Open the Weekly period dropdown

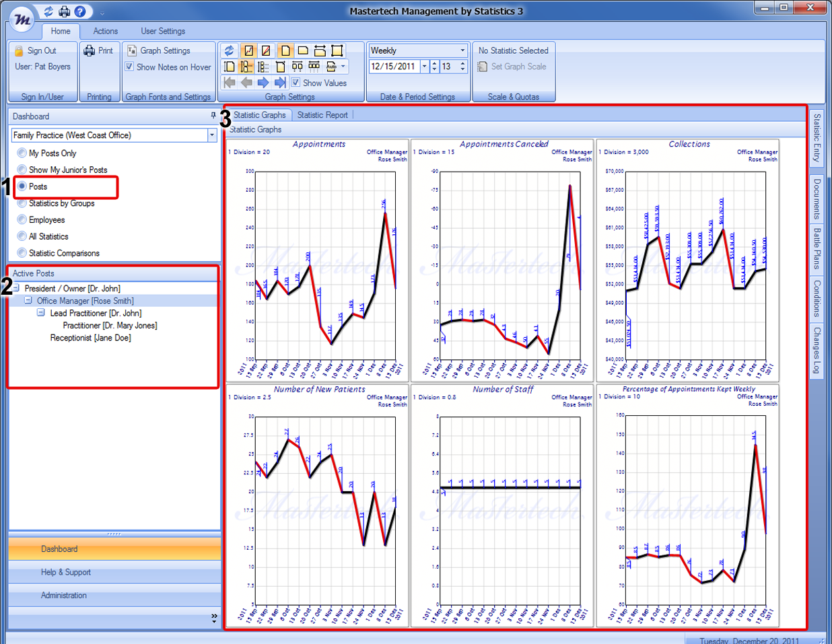[462, 50]
